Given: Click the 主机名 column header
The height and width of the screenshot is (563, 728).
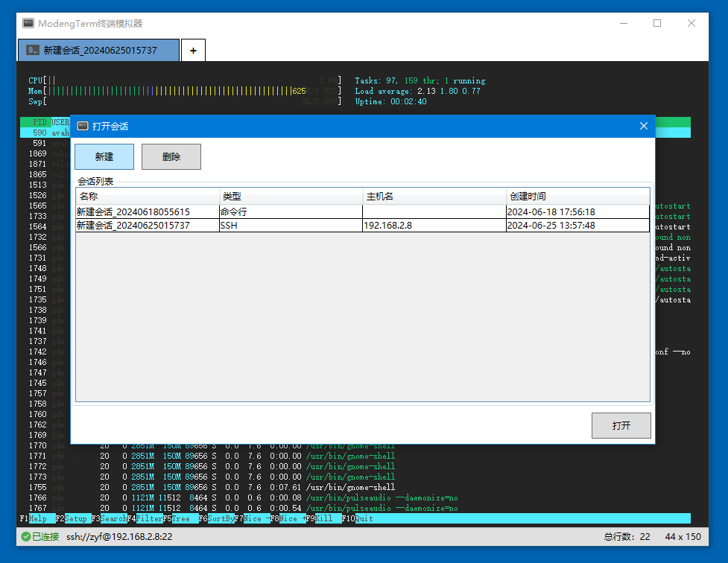Looking at the screenshot, I should [434, 197].
